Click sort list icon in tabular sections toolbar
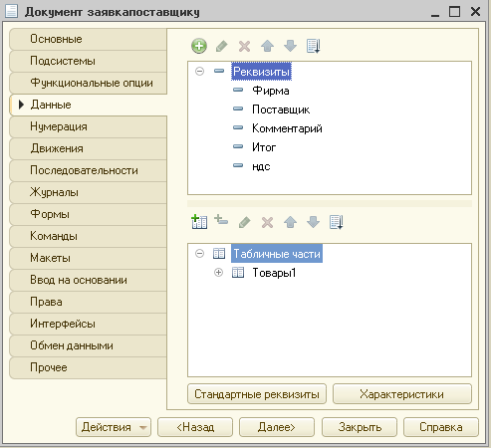This screenshot has height=448, width=491. point(336,222)
